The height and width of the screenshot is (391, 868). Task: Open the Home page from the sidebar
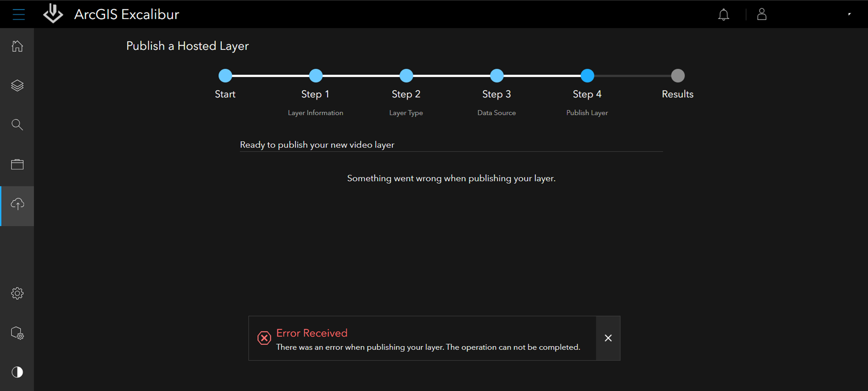coord(17,46)
